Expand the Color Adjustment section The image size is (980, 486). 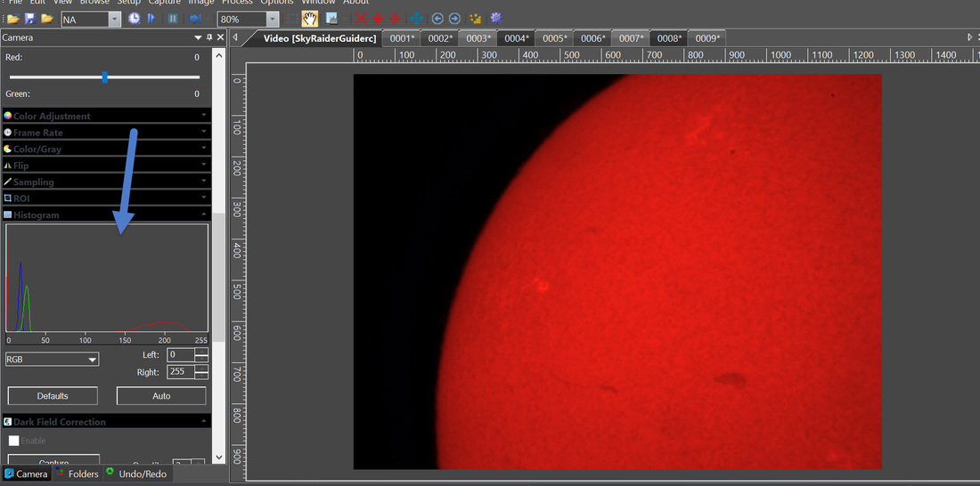coord(106,116)
